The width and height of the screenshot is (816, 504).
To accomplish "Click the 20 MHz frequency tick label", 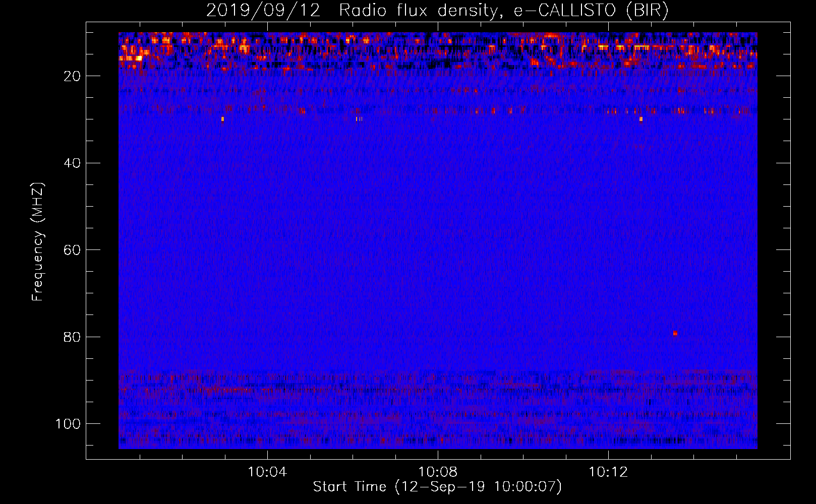I will [x=73, y=76].
